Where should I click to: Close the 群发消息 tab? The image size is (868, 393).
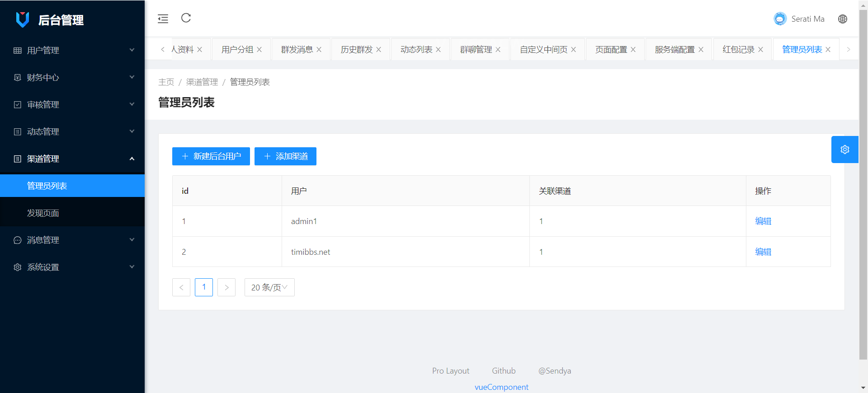click(x=319, y=50)
